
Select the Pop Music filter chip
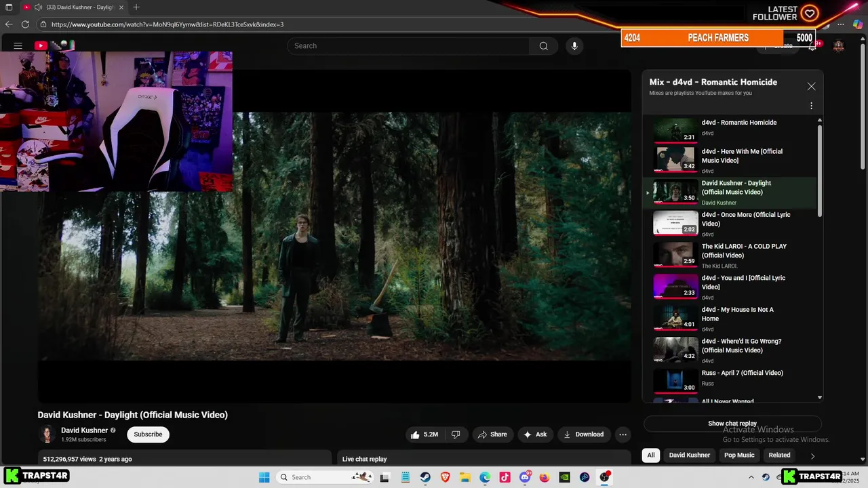coord(739,455)
